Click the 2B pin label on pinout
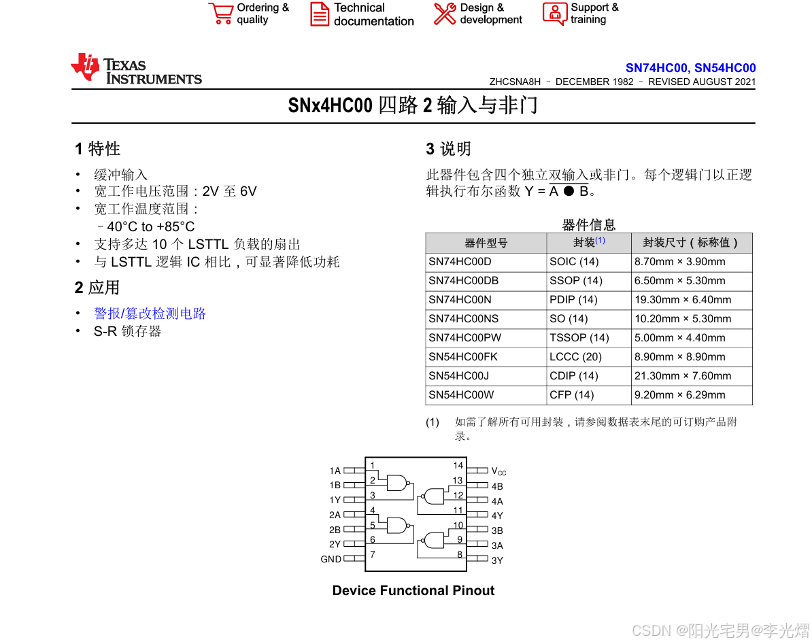This screenshot has height=644, width=812. coord(335,530)
